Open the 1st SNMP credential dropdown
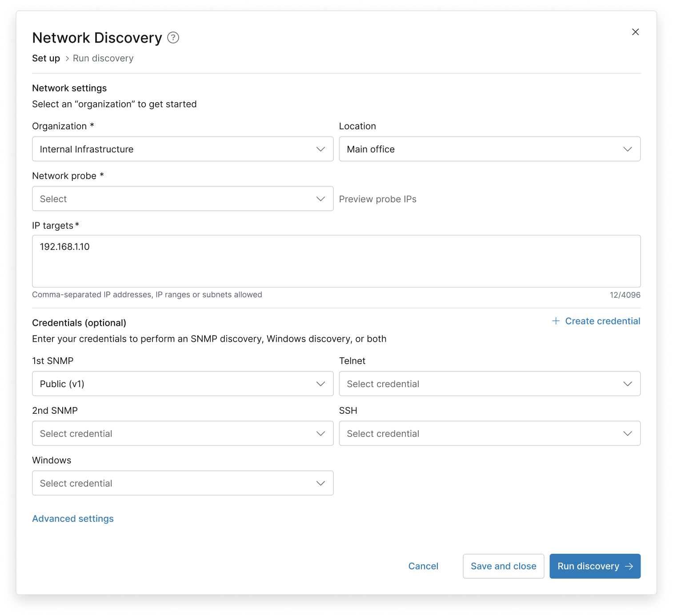 183,384
